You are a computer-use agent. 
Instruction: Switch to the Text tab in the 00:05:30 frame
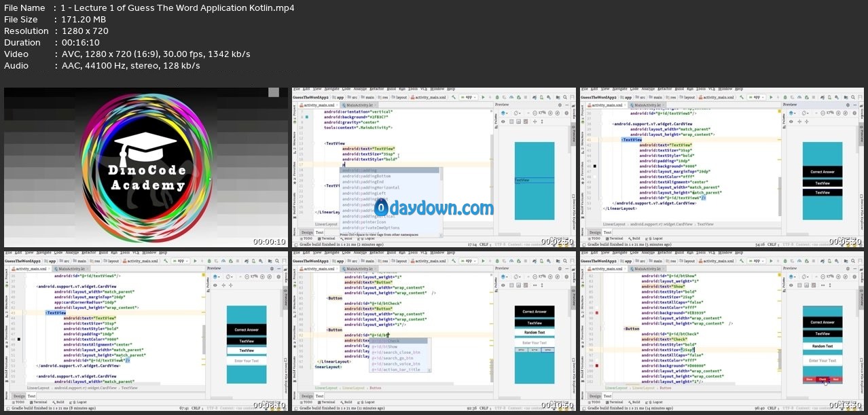(x=607, y=232)
